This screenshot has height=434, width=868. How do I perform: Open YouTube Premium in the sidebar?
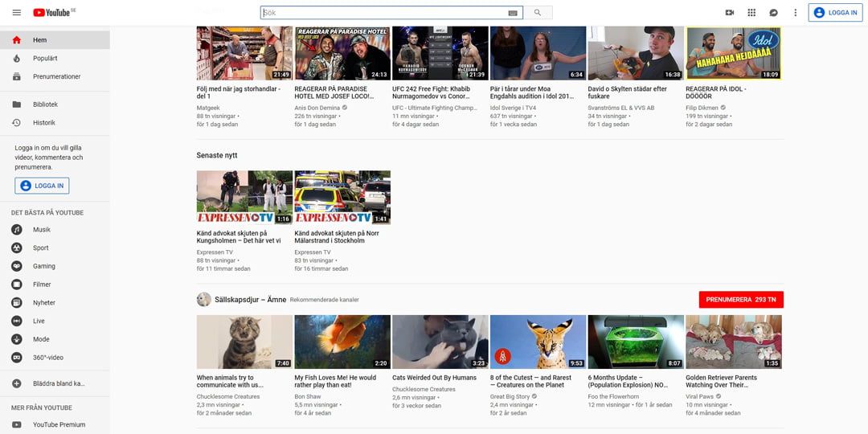point(55,424)
